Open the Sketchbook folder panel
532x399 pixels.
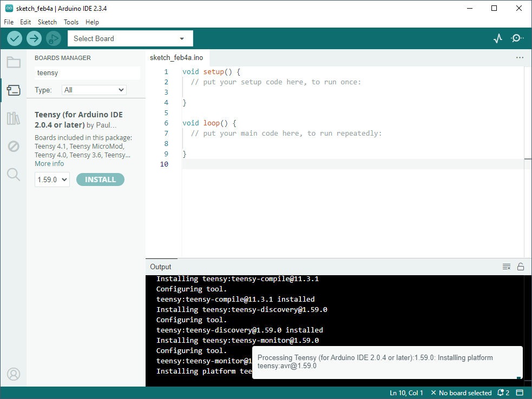coord(14,62)
